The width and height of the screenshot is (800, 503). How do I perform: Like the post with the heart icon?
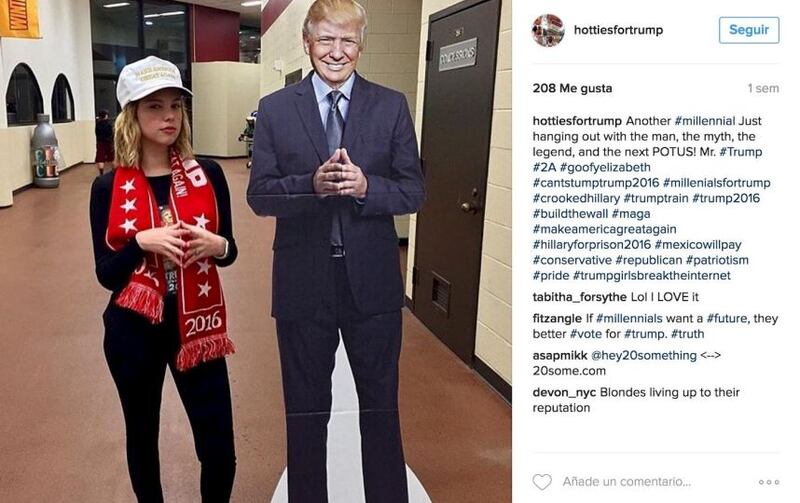pos(542,482)
